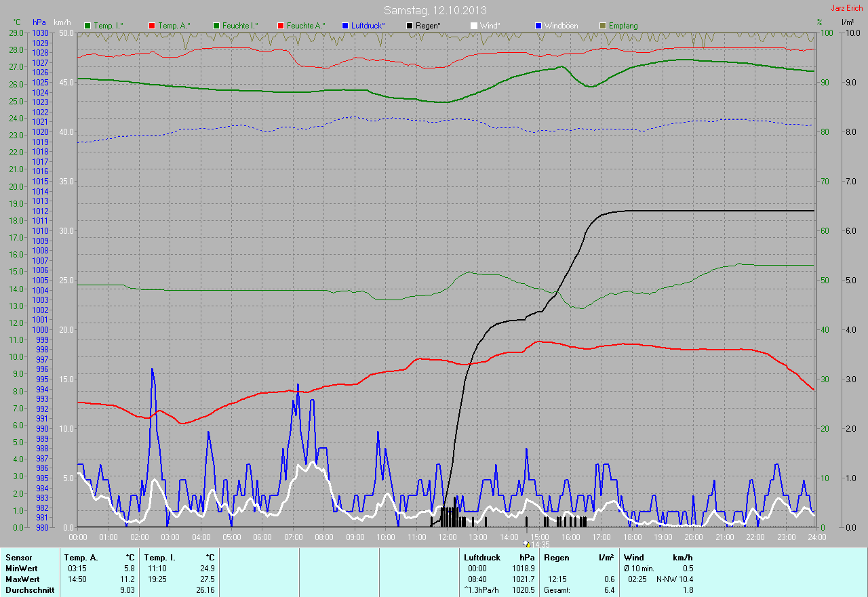This screenshot has width=868, height=597.
Task: Click the white Wind legend swatch
Action: 474,26
